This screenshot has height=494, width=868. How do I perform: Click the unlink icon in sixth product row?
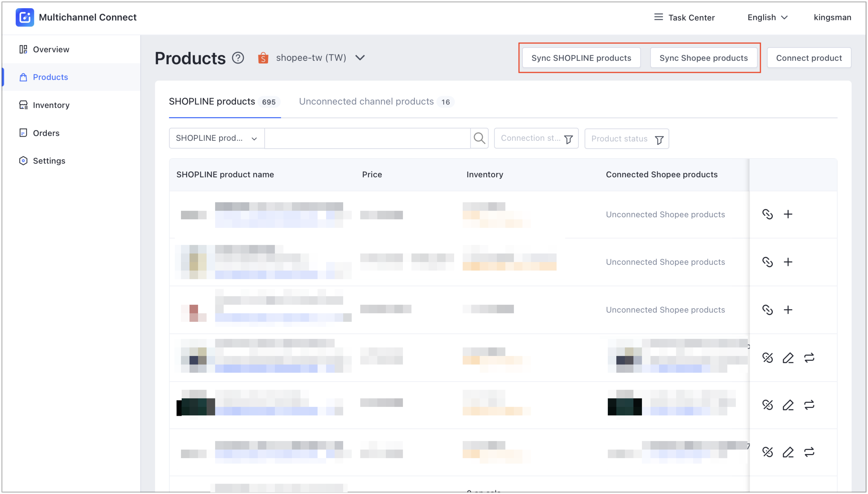(767, 452)
